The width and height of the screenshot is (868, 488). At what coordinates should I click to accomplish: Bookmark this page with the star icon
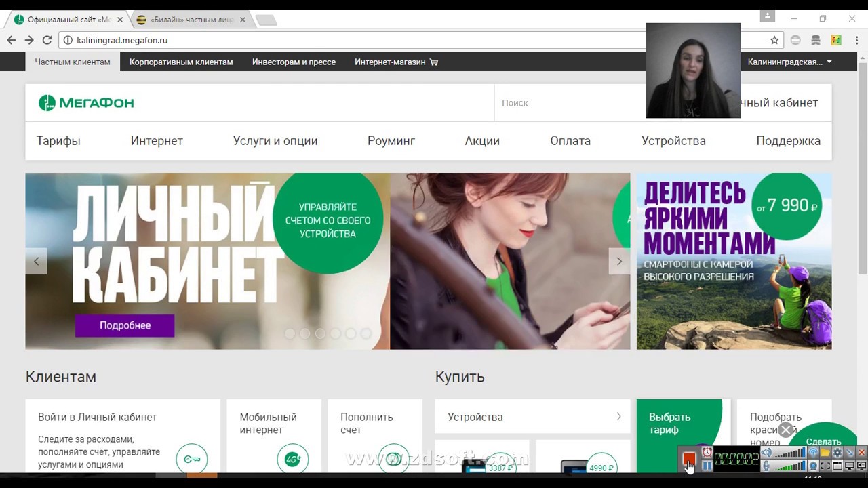tap(774, 40)
